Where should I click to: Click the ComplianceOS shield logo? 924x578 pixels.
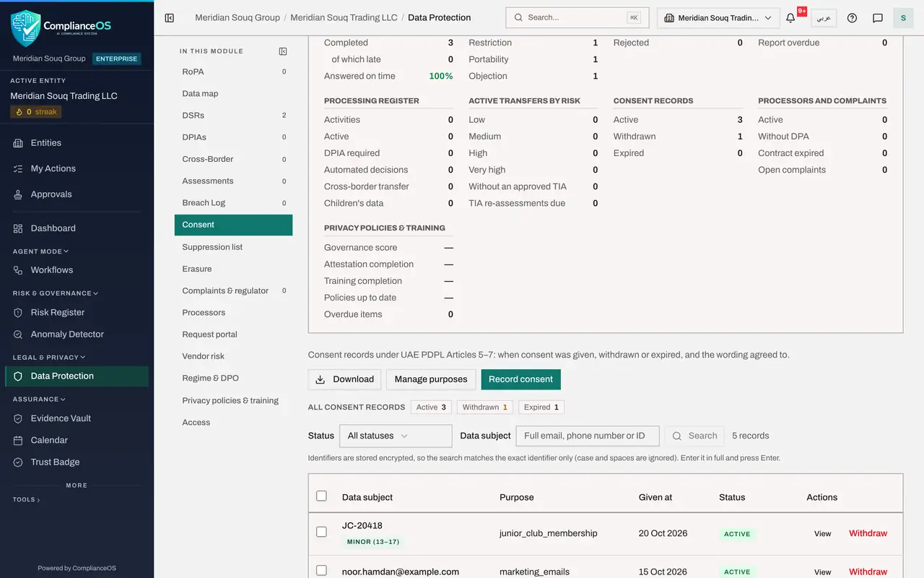[26, 27]
